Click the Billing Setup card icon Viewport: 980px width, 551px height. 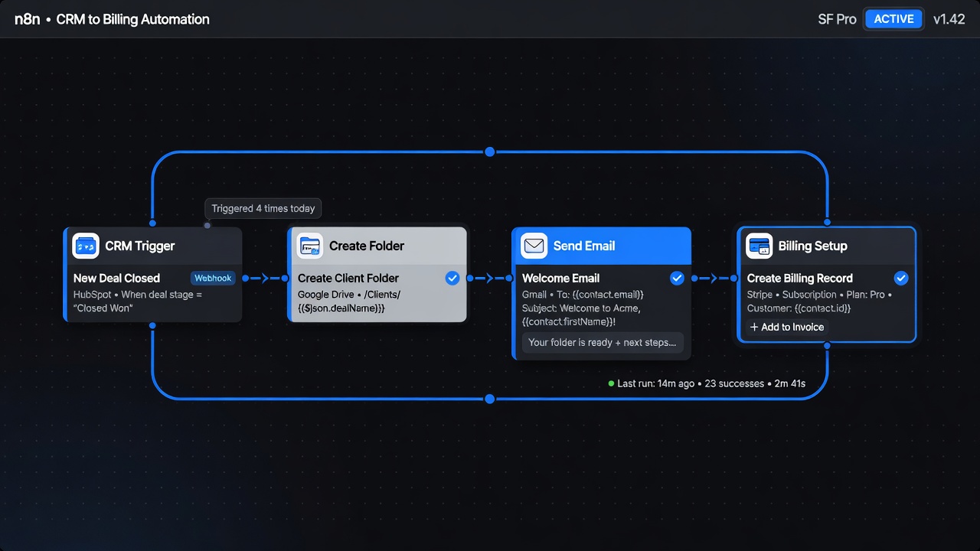click(759, 246)
